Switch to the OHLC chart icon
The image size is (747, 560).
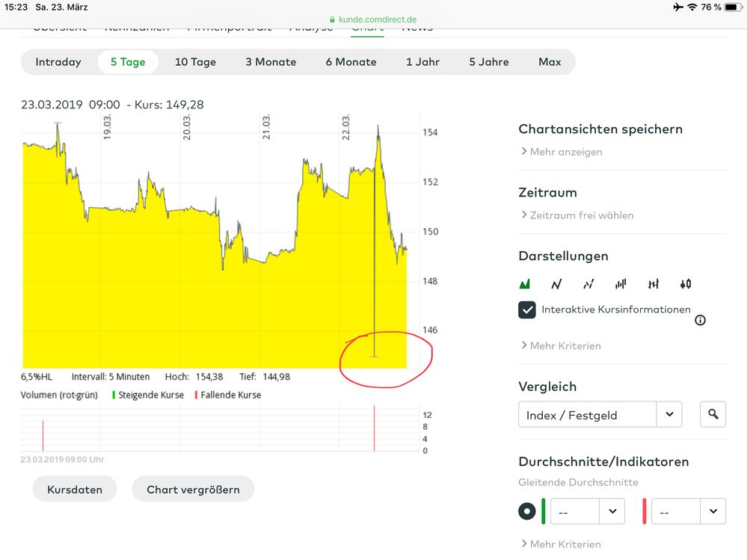click(x=654, y=284)
